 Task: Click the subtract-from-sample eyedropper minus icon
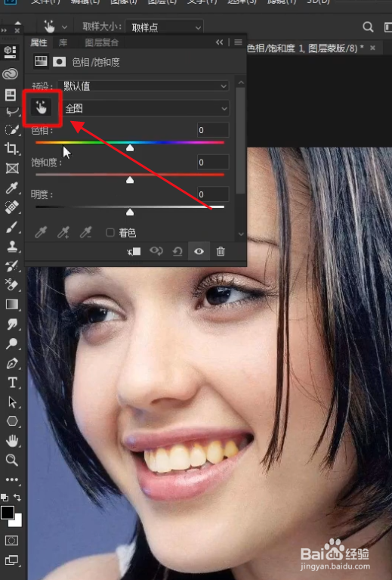coord(85,232)
